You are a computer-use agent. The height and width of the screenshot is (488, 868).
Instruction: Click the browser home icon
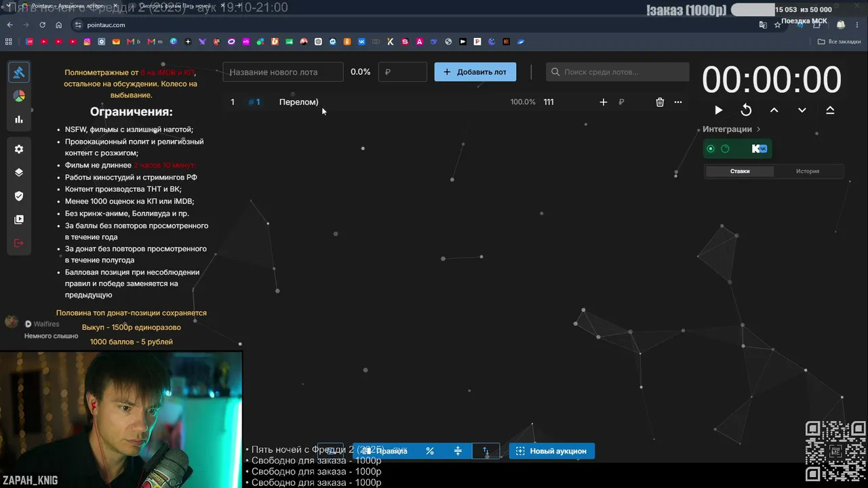pos(59,25)
